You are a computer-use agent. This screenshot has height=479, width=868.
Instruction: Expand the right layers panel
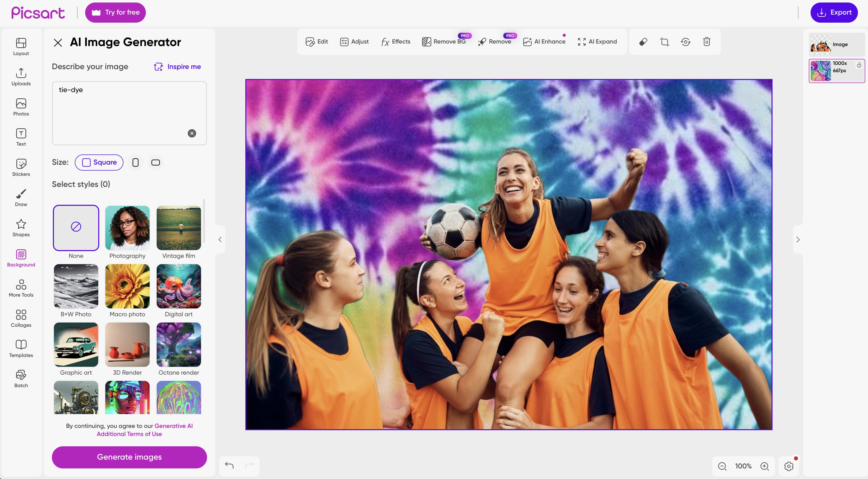(798, 239)
